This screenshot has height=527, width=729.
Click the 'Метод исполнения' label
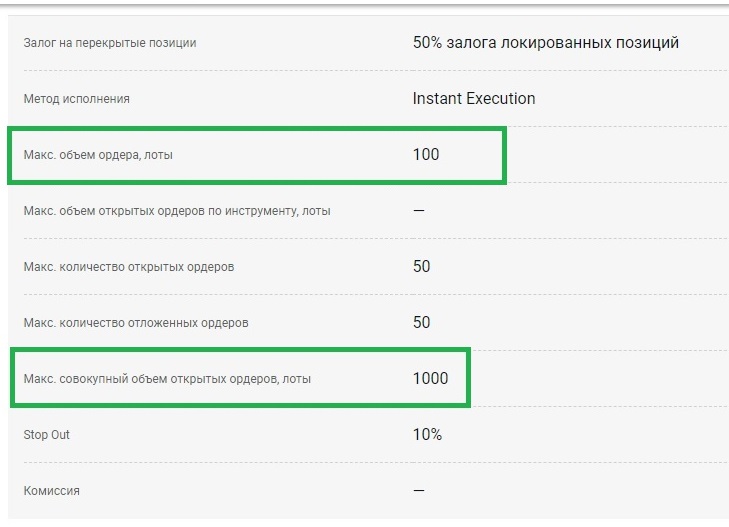77,99
